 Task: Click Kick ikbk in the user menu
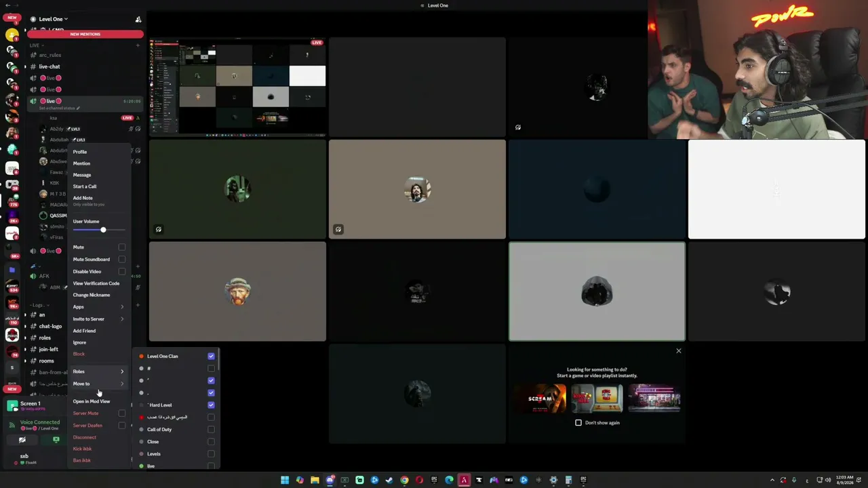(x=82, y=449)
